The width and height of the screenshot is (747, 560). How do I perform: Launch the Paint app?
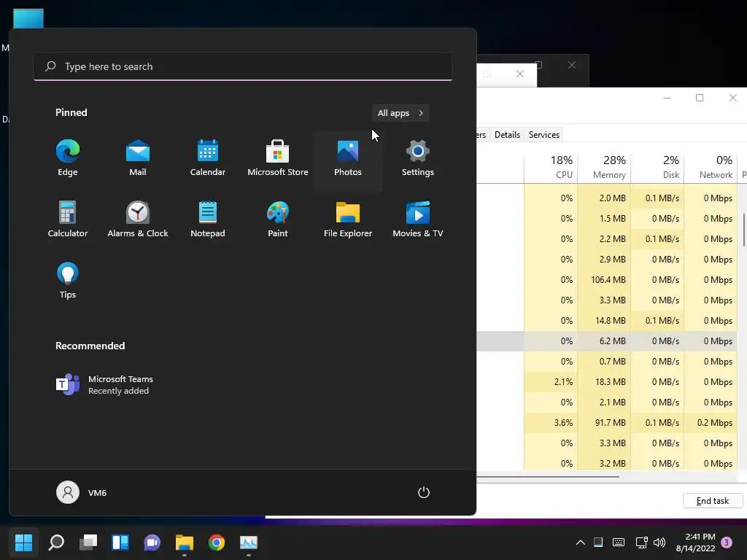pyautogui.click(x=278, y=219)
